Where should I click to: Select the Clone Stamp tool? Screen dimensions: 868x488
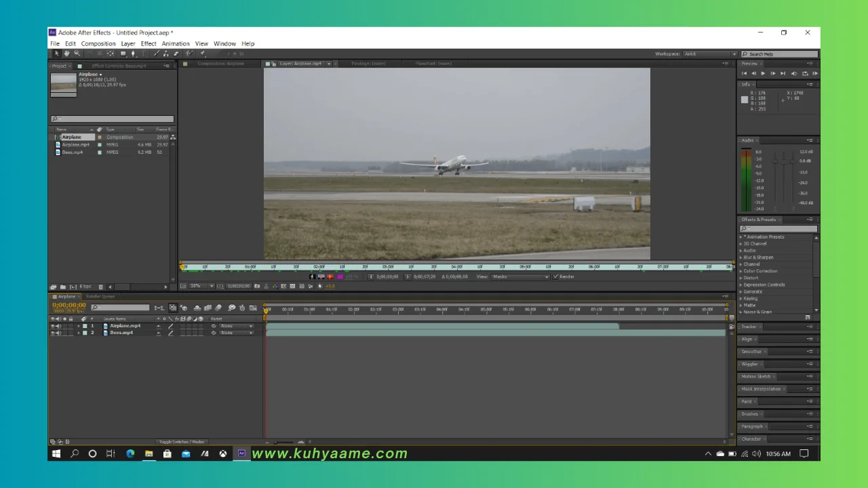click(x=166, y=54)
